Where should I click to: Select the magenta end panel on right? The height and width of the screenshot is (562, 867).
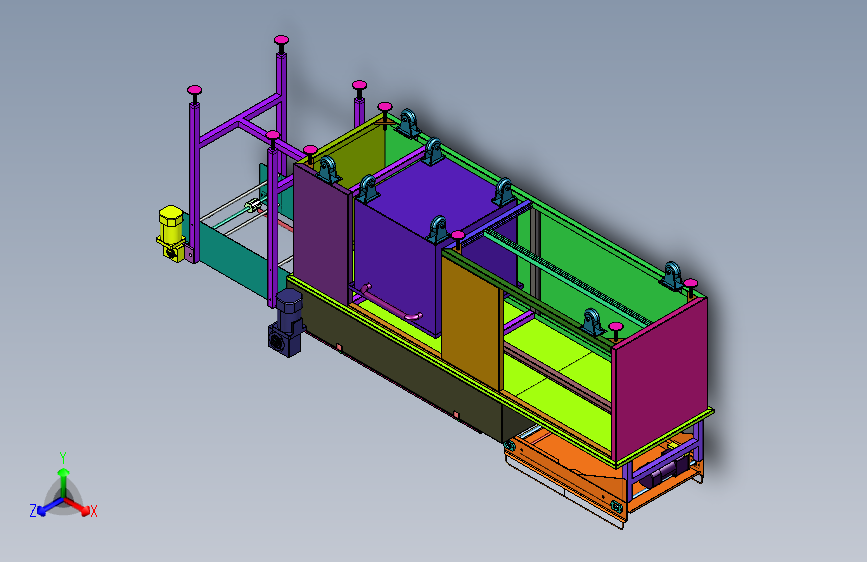point(660,381)
